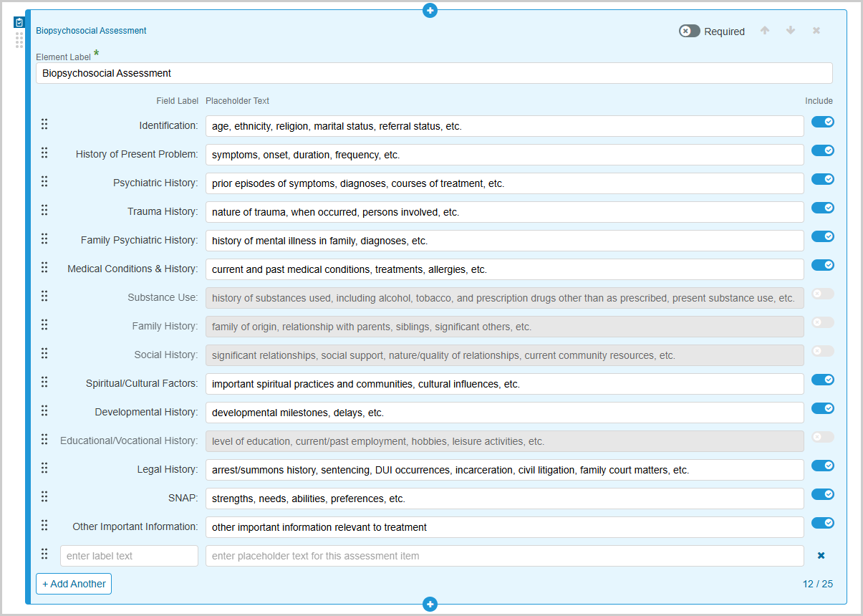Click the add element plus icon at top
The image size is (863, 616).
(430, 10)
